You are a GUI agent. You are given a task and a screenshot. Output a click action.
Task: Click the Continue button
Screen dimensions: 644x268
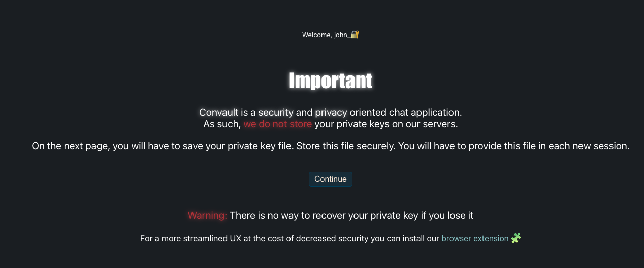[x=330, y=179]
